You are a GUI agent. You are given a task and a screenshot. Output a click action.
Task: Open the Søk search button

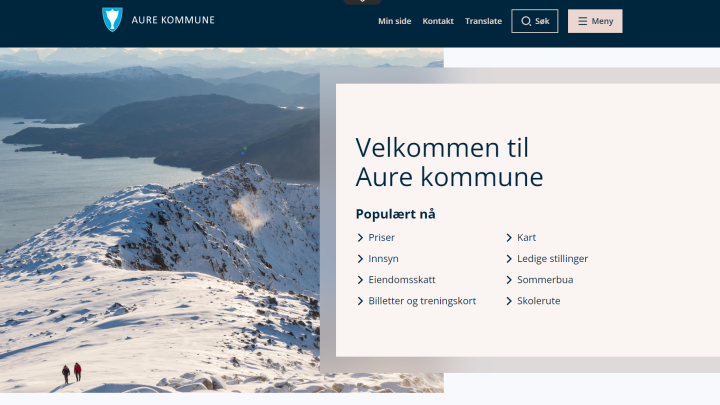tap(534, 21)
